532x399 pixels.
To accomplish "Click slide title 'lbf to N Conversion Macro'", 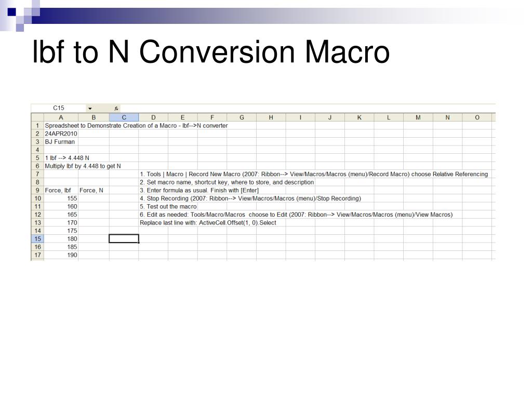I will (x=211, y=51).
